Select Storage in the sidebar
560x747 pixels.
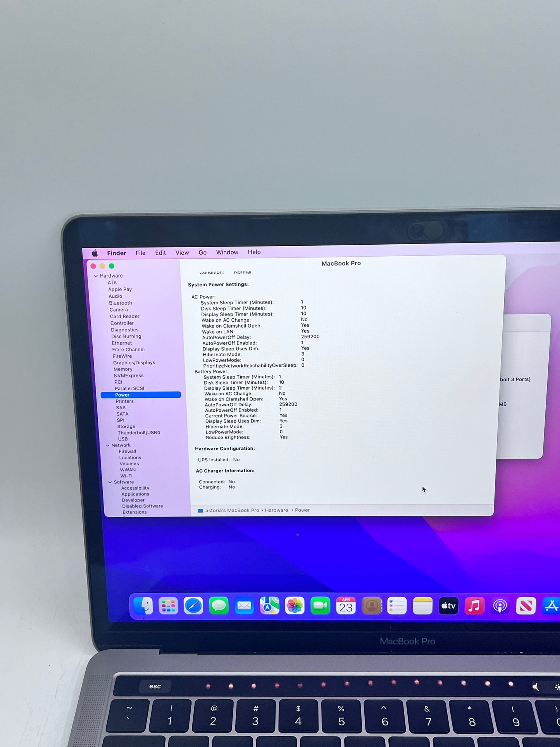tap(126, 427)
